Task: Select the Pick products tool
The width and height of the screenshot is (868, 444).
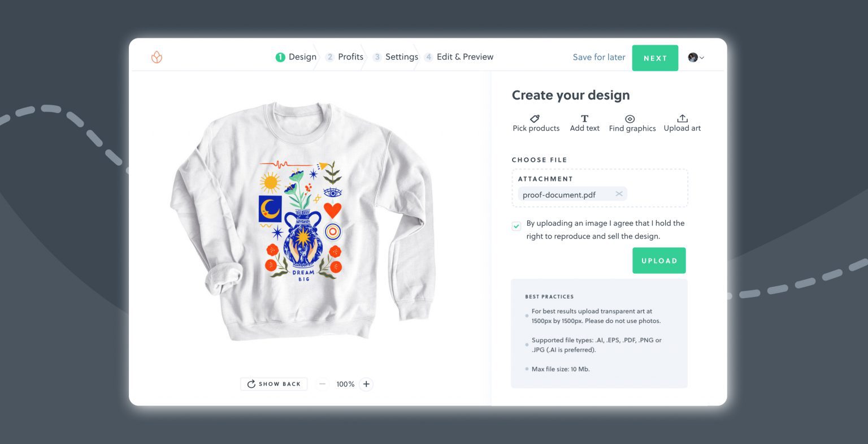Action: (535, 123)
